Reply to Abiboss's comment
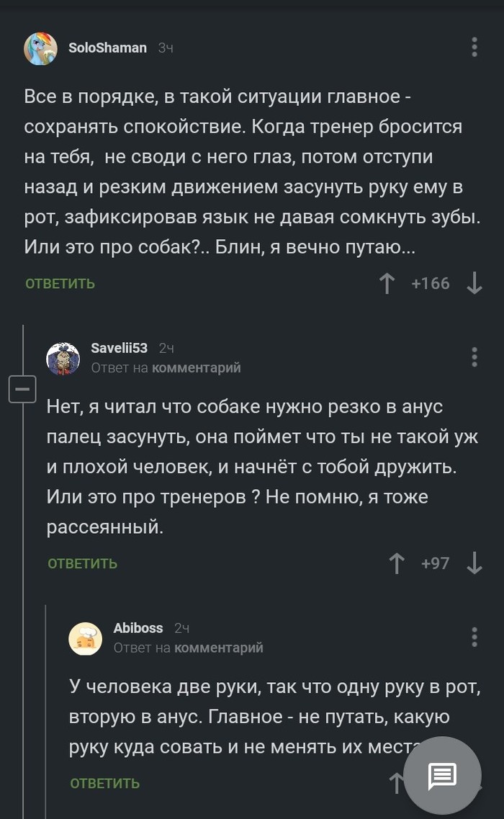 click(x=105, y=783)
